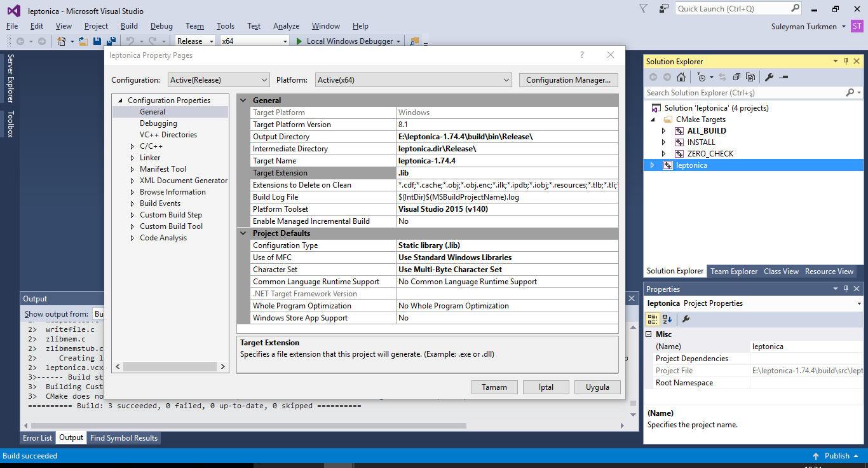
Task: Click Show All Files icon in Solution Explorer
Action: [x=750, y=77]
